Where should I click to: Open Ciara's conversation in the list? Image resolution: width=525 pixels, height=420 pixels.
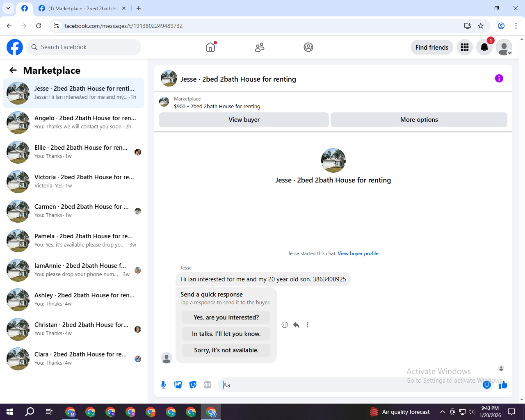pyautogui.click(x=74, y=359)
